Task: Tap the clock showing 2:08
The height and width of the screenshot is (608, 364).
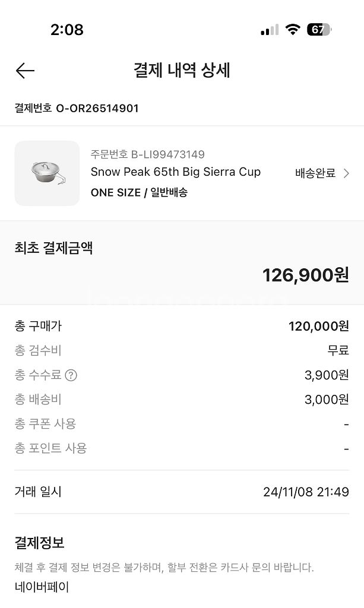Action: (68, 29)
